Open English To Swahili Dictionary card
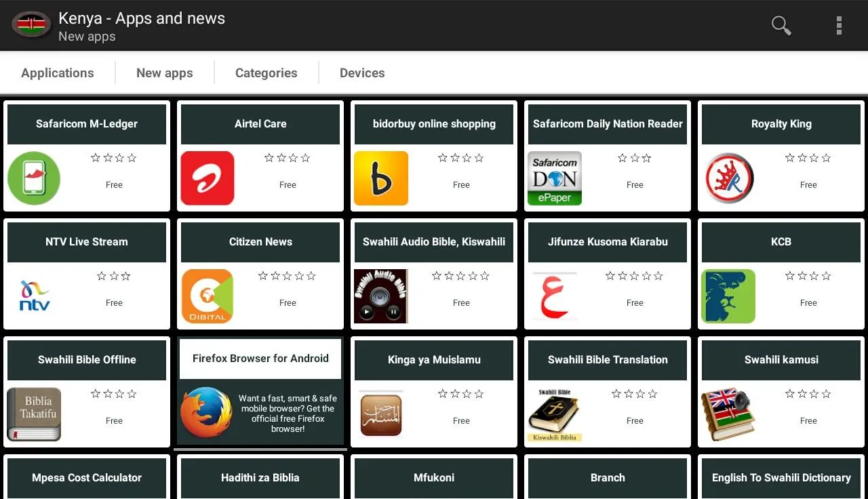Image resolution: width=868 pixels, height=499 pixels. (781, 477)
